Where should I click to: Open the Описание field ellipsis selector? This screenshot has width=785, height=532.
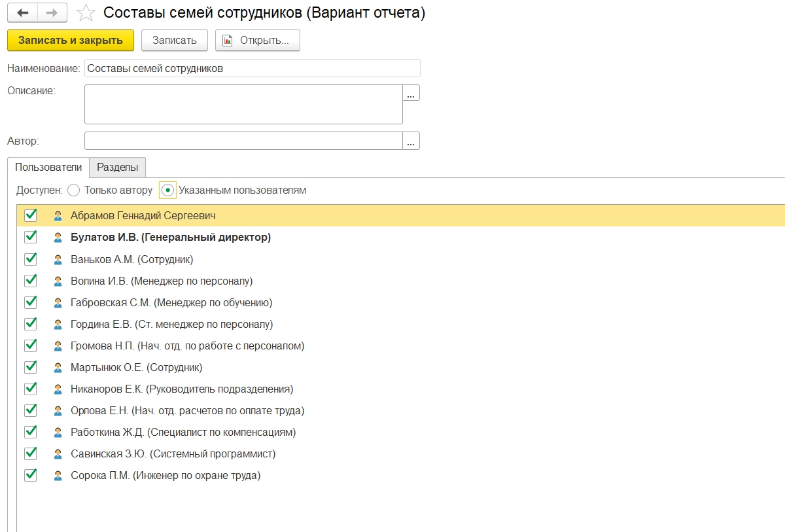click(x=411, y=94)
